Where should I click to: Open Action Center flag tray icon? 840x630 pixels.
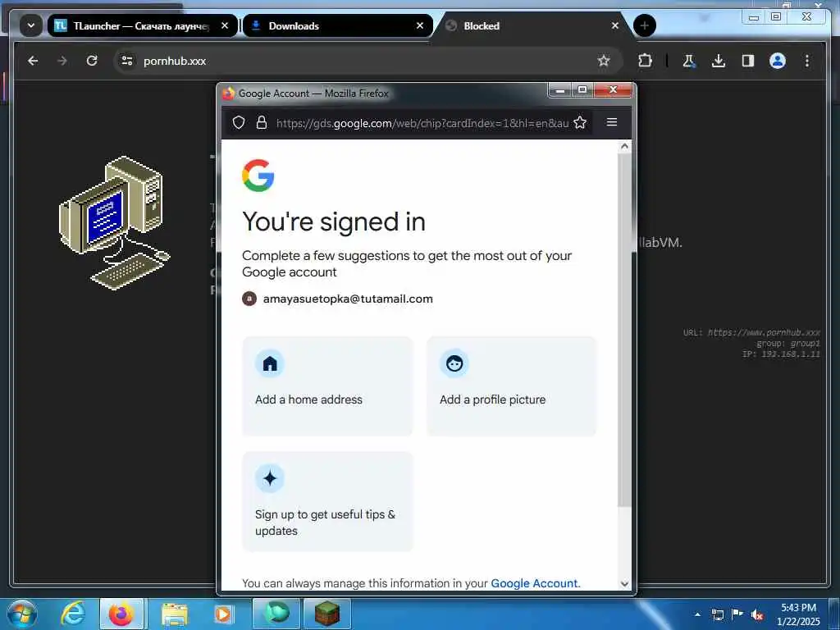[x=737, y=614]
